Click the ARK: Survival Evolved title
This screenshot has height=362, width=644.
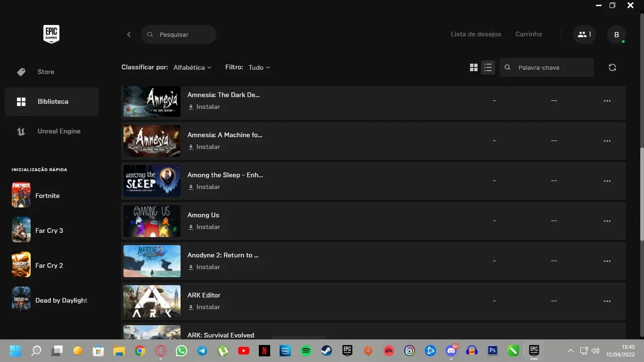(x=221, y=335)
